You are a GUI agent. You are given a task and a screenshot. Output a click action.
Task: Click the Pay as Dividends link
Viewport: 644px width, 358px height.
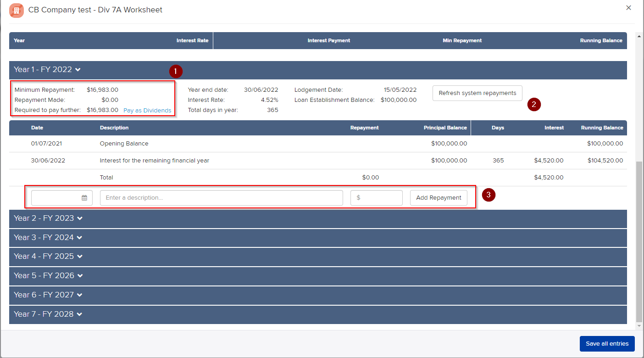pyautogui.click(x=147, y=111)
